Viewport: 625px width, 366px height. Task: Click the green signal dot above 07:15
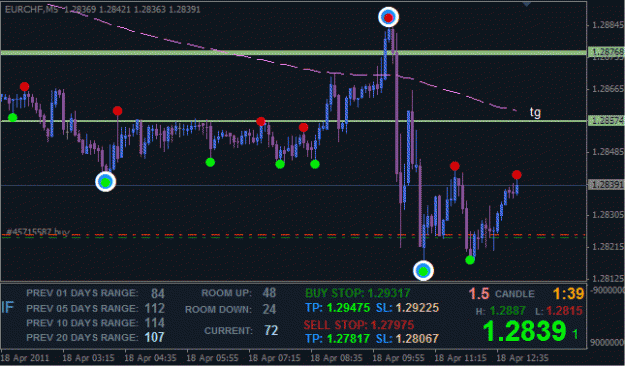(280, 164)
